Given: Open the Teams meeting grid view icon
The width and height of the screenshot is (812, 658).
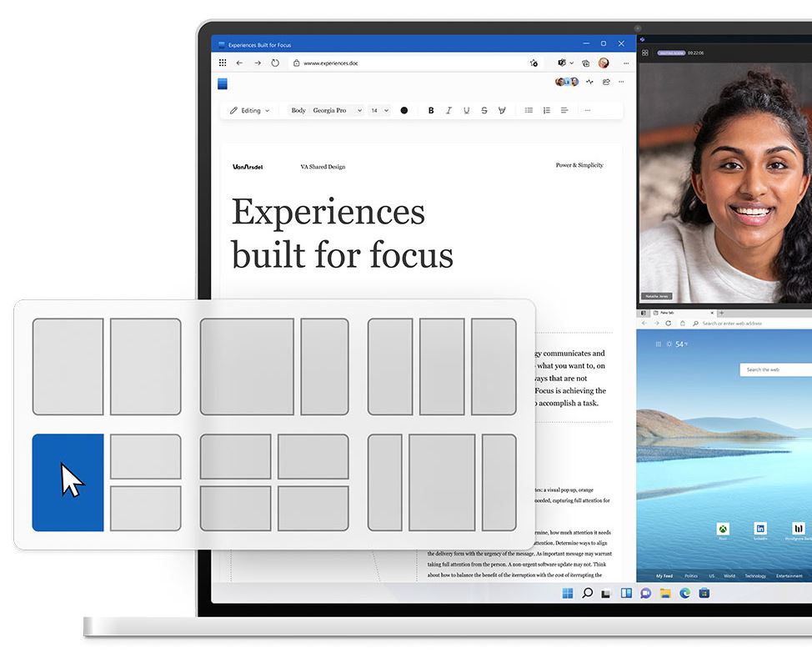Looking at the screenshot, I should [645, 53].
